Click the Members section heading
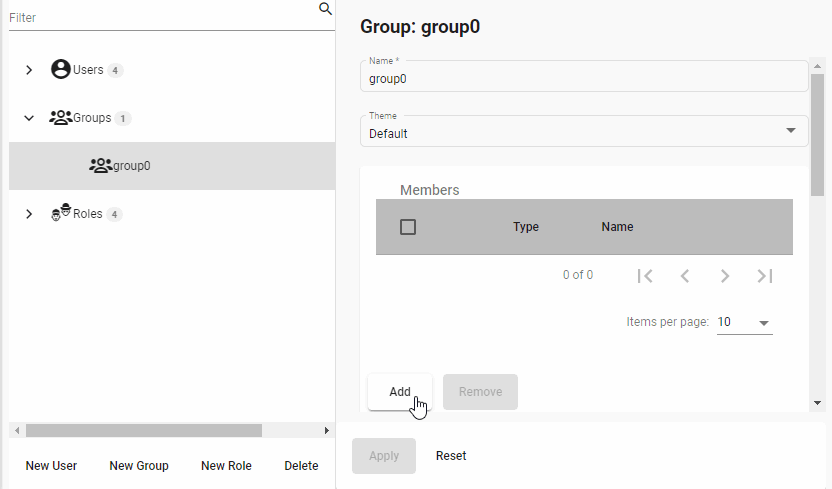The height and width of the screenshot is (489, 832). pos(430,190)
